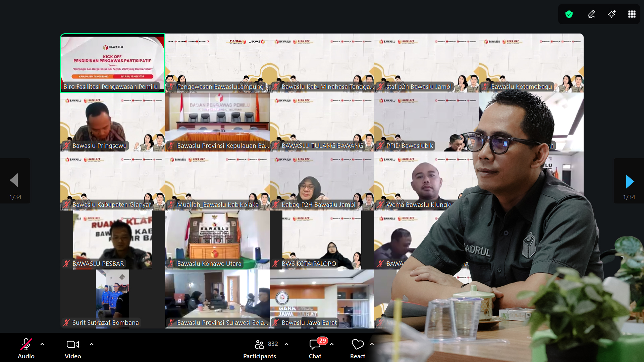Click the name label 'Surit Sutrazaf Bombana'
Image resolution: width=644 pixels, height=362 pixels.
106,323
